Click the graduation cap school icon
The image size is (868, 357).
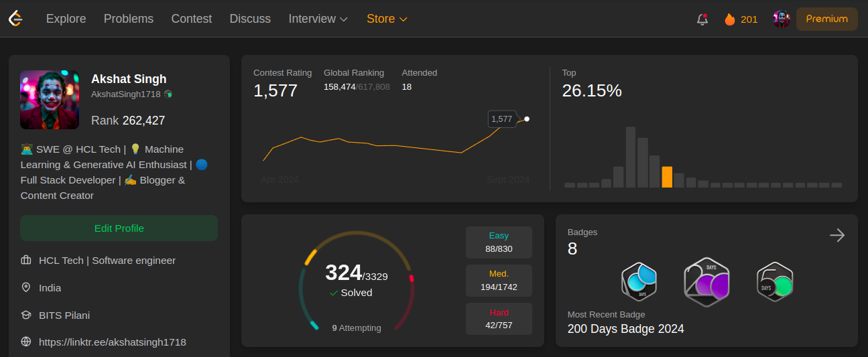(26, 315)
